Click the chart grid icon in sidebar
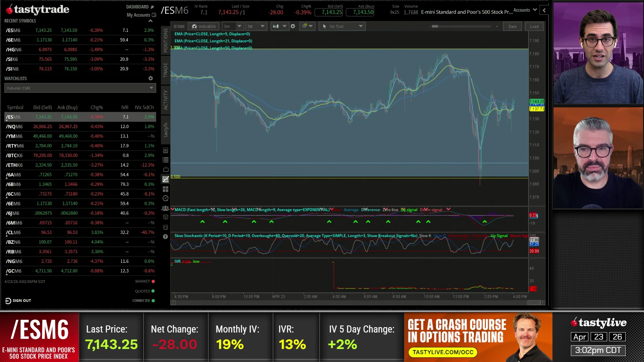 [165, 179]
